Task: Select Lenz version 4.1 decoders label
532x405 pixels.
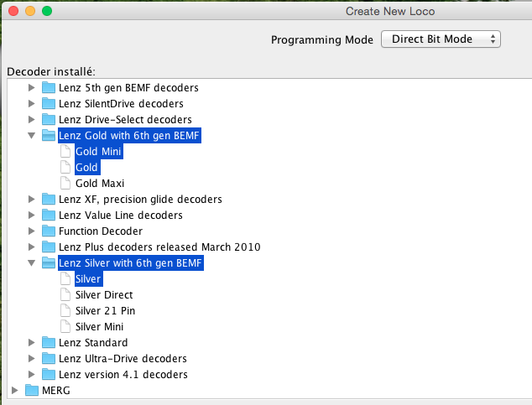Action: point(123,375)
